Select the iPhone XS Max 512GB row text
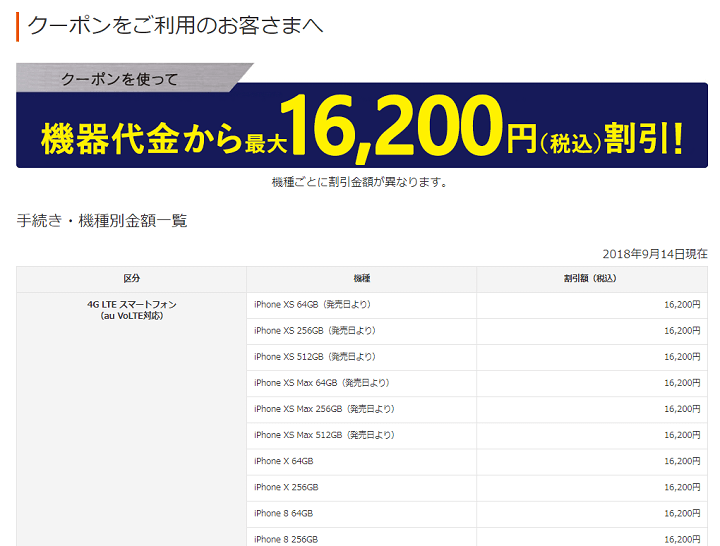Viewport: 720px width, 546px height. [324, 435]
